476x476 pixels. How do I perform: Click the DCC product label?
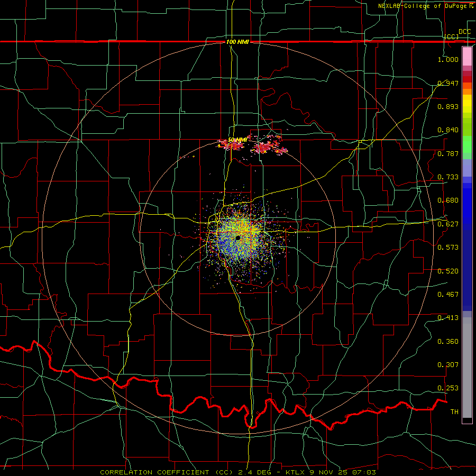(x=464, y=32)
